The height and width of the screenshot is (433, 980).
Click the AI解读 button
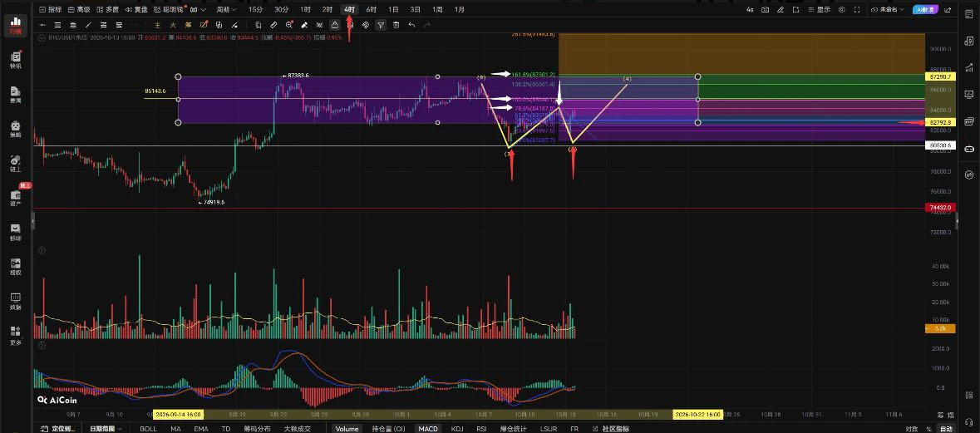click(x=926, y=9)
